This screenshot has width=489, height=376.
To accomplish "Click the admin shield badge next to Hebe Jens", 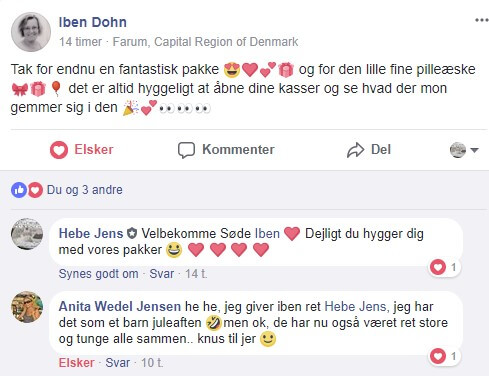I will coord(132,233).
